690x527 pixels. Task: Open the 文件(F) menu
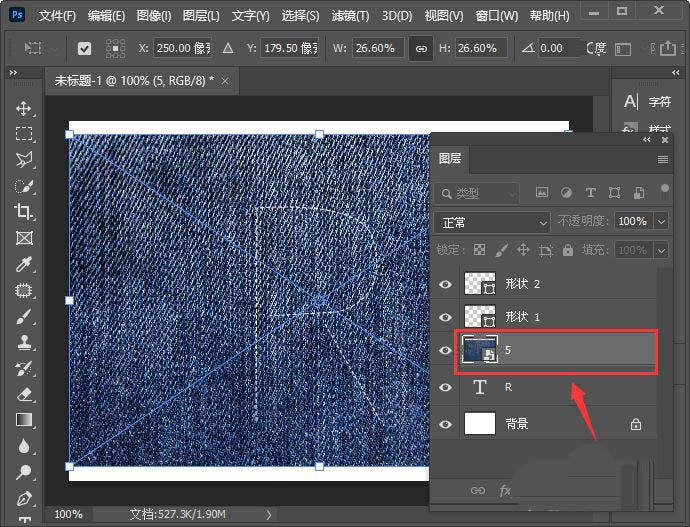tap(57, 16)
